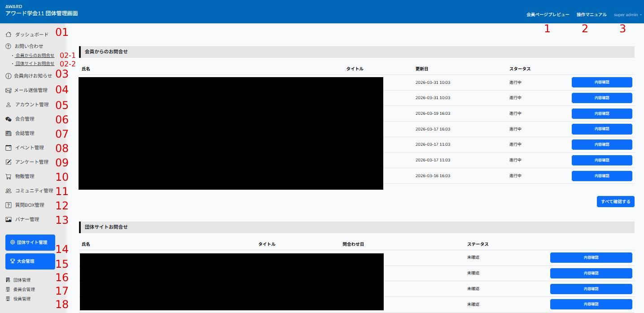
Task: Click the event management calendar icon
Action: pyautogui.click(x=8, y=148)
